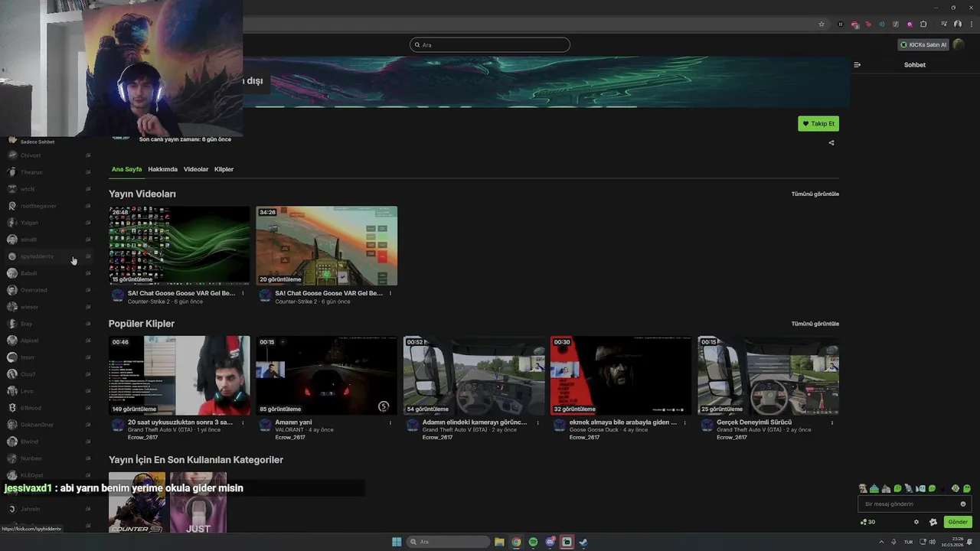Open the emoji picker in message box
Image resolution: width=980 pixels, height=551 pixels.
click(963, 504)
